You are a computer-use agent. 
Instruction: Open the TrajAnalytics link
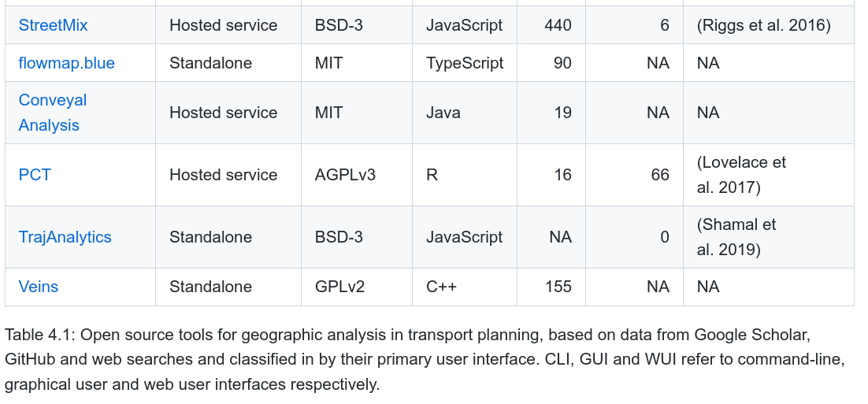point(65,237)
